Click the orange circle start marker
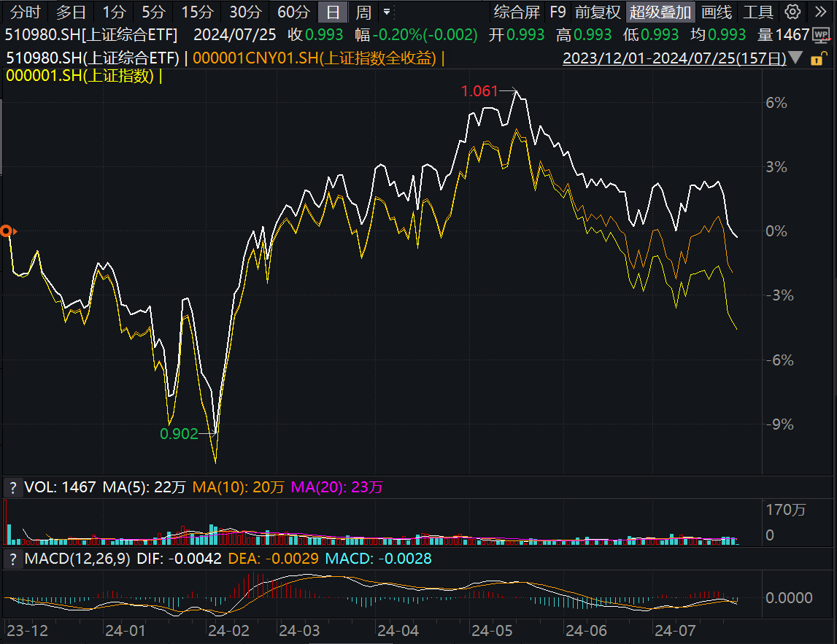The height and width of the screenshot is (644, 837). [x=6, y=231]
